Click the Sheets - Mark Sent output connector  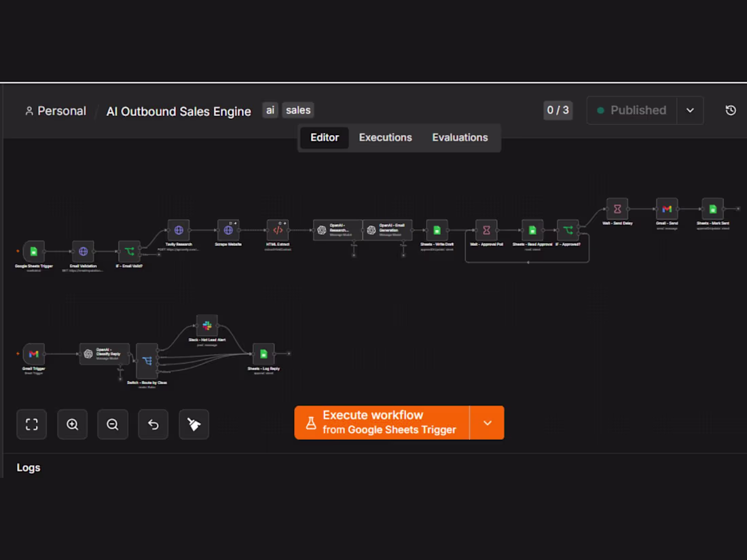(738, 208)
